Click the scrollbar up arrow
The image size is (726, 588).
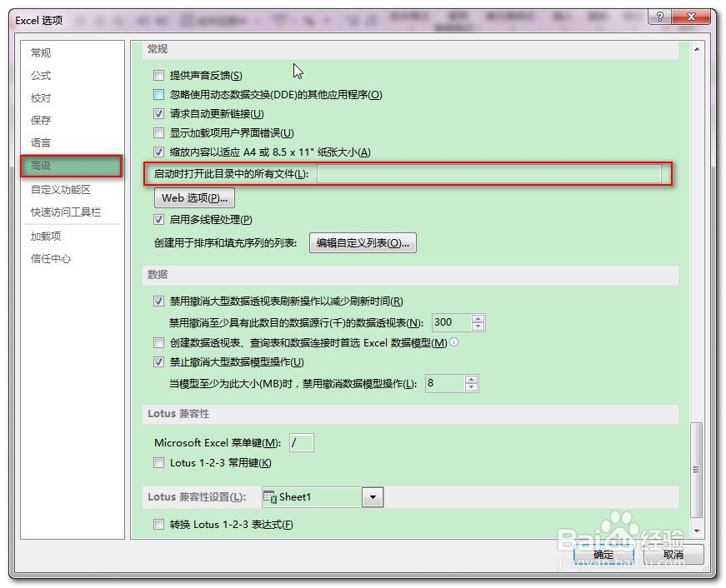point(697,49)
